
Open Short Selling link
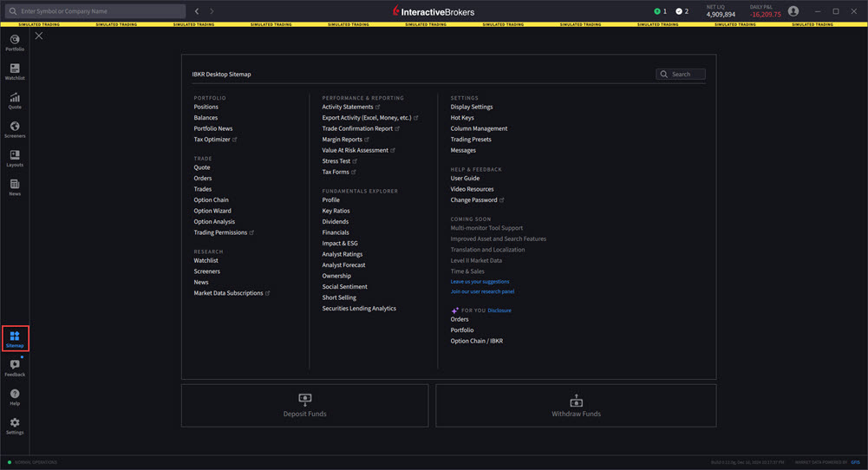point(339,297)
